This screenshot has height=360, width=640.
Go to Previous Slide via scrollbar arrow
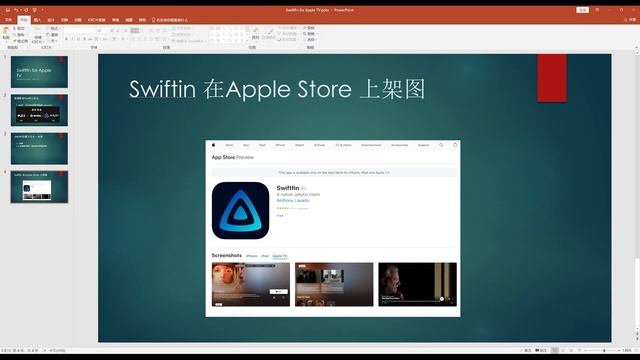637,333
